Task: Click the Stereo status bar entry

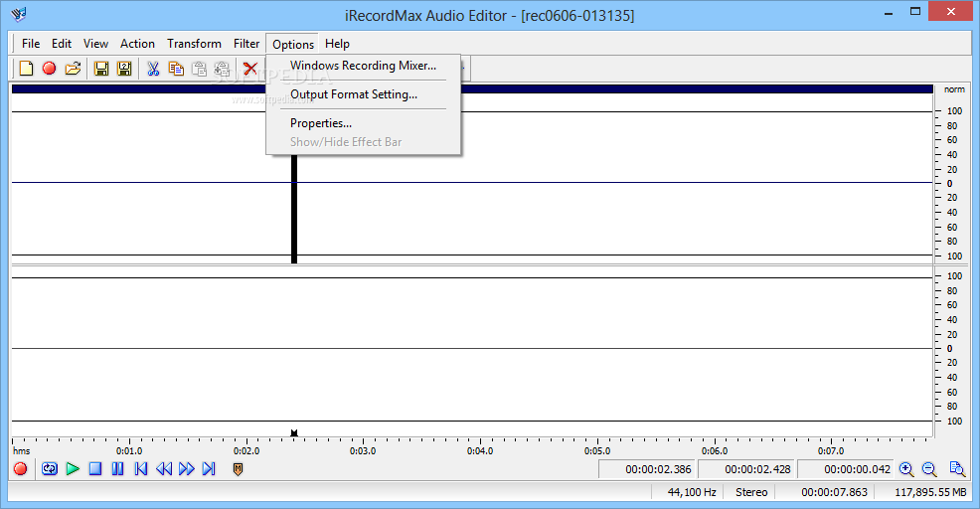Action: (x=750, y=492)
